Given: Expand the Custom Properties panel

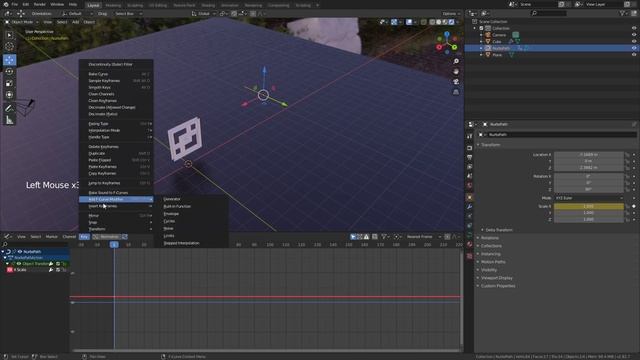Looking at the screenshot, I should pos(498,286).
